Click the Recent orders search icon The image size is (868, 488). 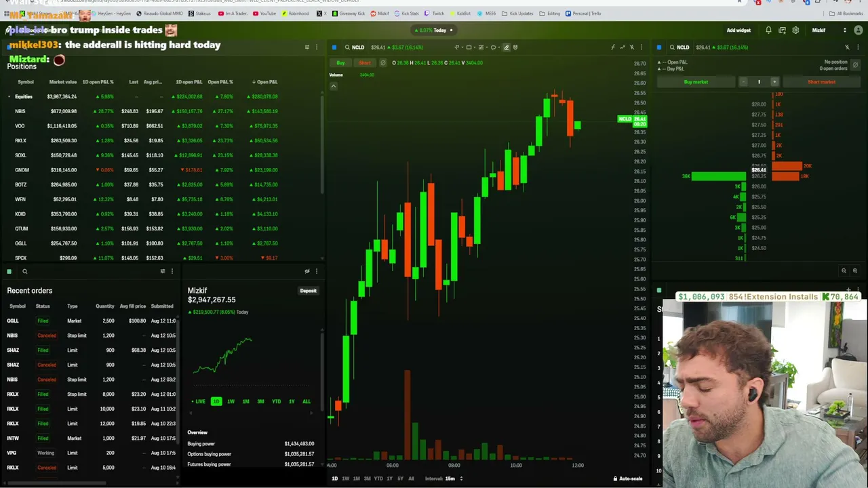[x=24, y=272]
